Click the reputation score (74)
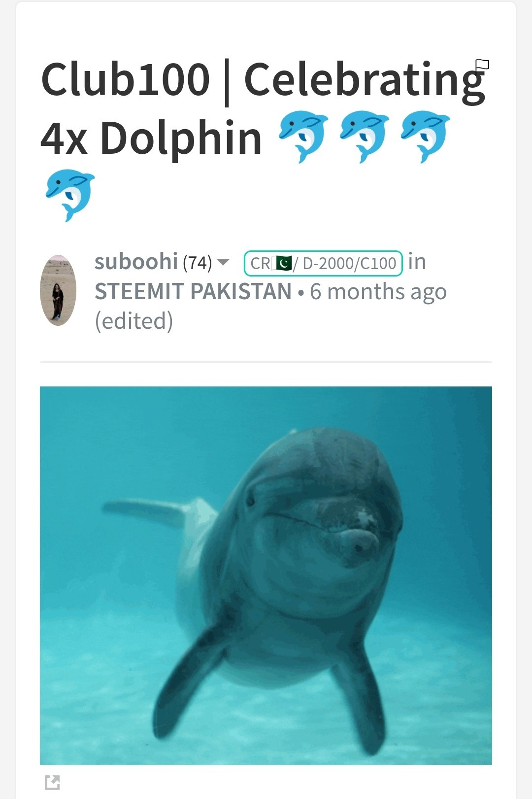The height and width of the screenshot is (799, 532). [x=197, y=263]
